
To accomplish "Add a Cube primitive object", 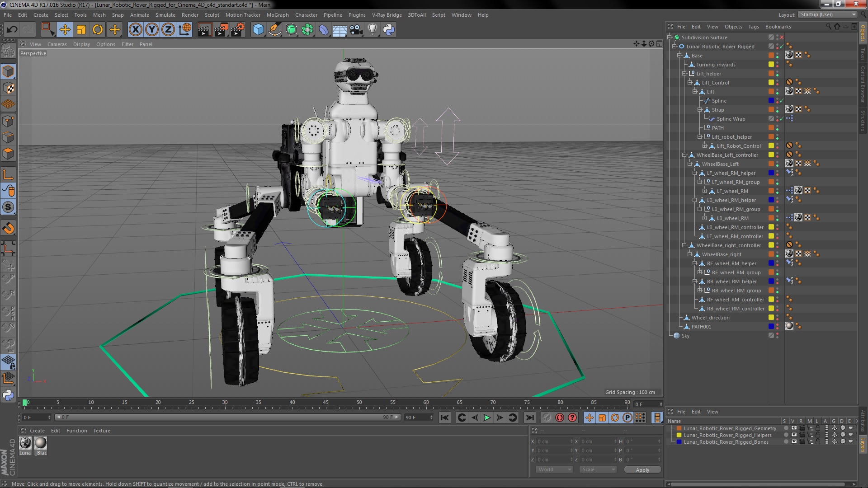I will click(x=258, y=30).
